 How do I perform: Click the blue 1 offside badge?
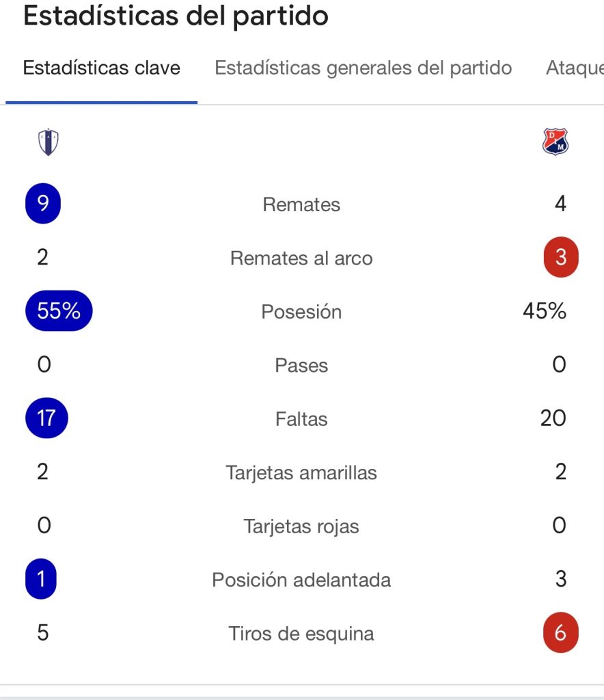[42, 579]
